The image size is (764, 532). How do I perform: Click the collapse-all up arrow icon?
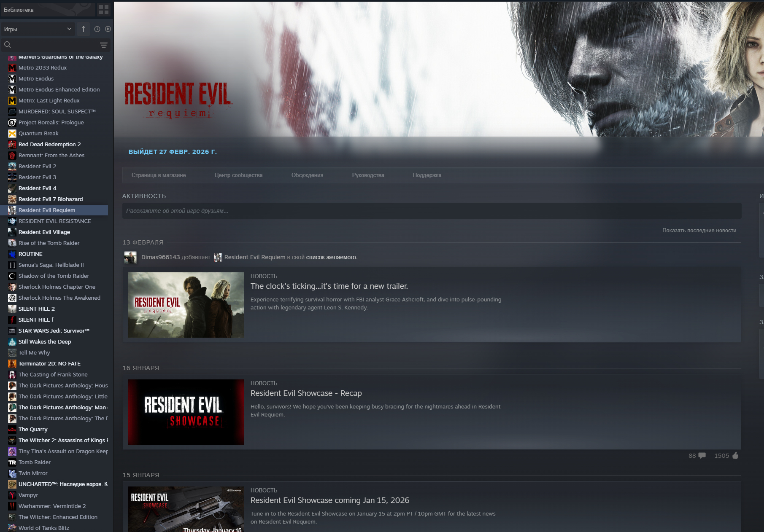tap(84, 29)
